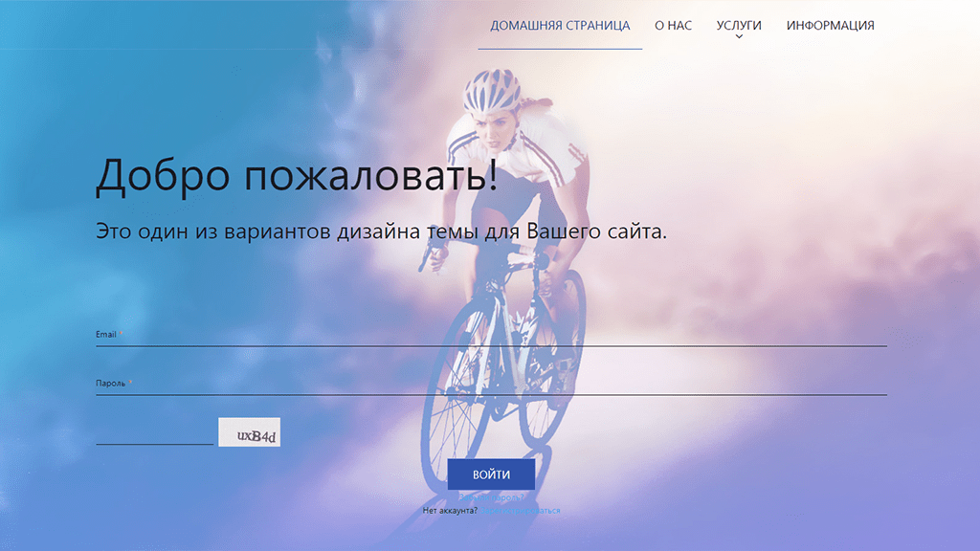
Task: Go to the О НАС page
Action: click(673, 26)
